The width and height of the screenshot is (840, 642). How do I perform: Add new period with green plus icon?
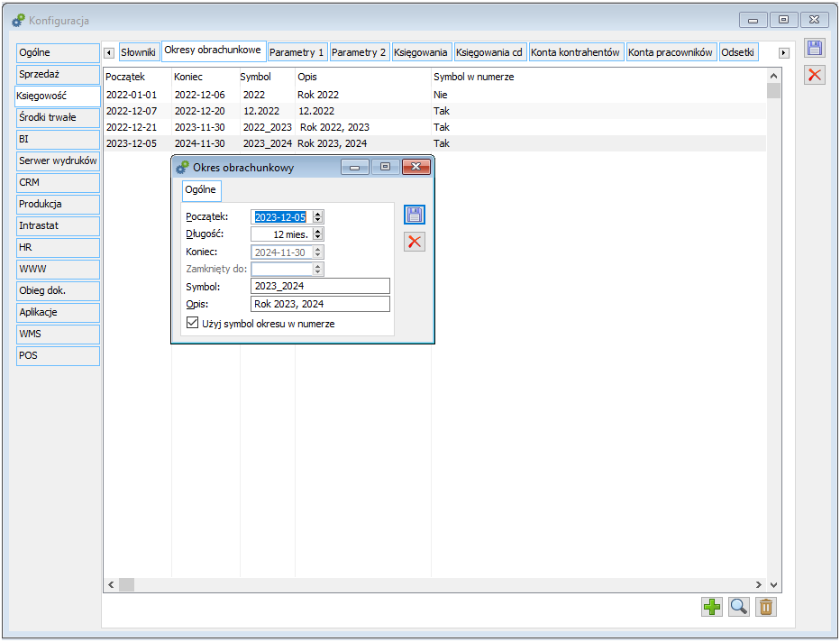click(711, 607)
